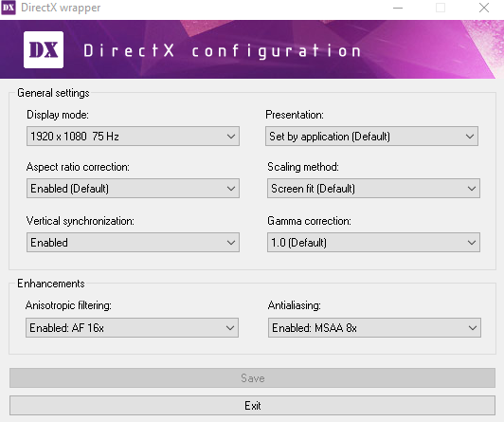Click the Scaling method label
This screenshot has height=422, width=504.
tap(303, 167)
